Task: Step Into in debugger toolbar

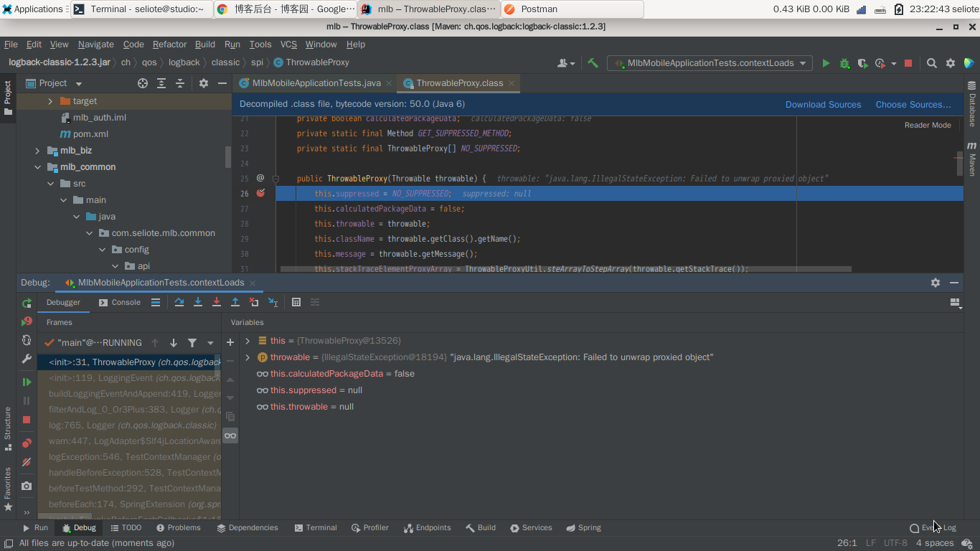Action: click(198, 302)
